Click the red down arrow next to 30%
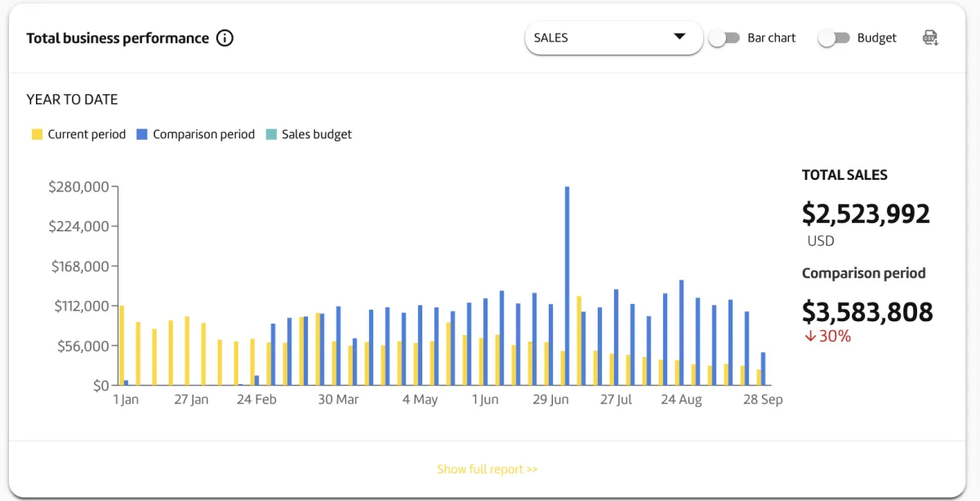This screenshot has height=501, width=980. (x=810, y=336)
